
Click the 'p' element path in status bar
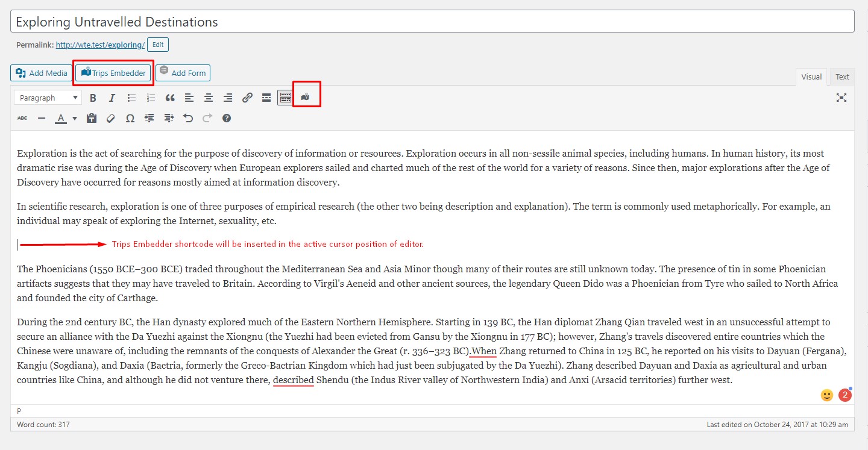pyautogui.click(x=19, y=411)
